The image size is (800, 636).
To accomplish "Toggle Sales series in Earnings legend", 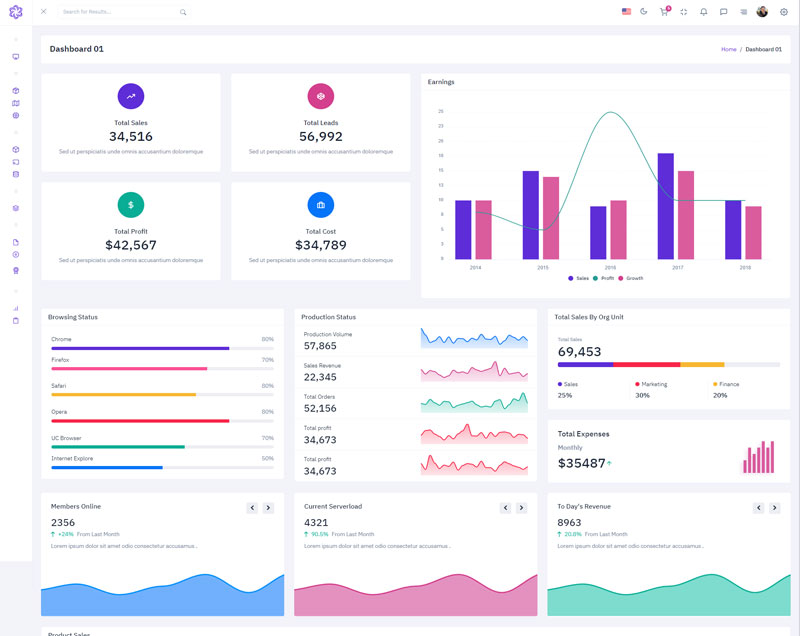I will pos(578,278).
